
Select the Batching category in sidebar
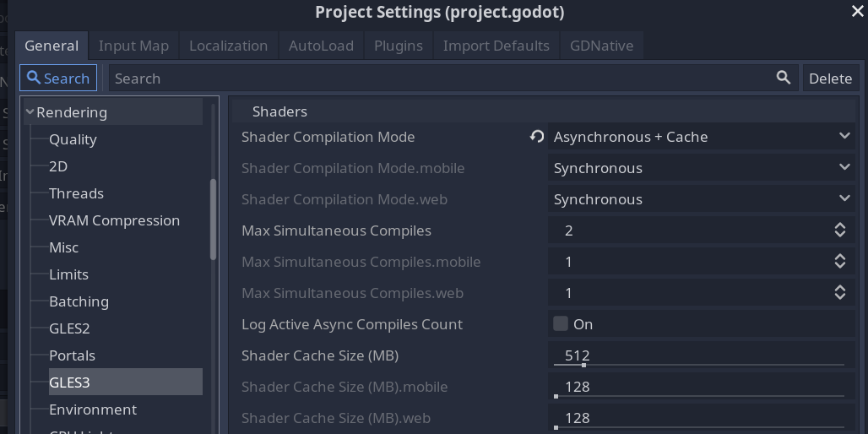point(79,301)
